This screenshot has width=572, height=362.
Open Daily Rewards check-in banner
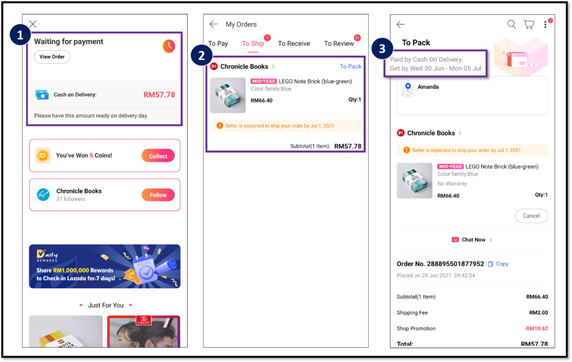click(x=105, y=266)
